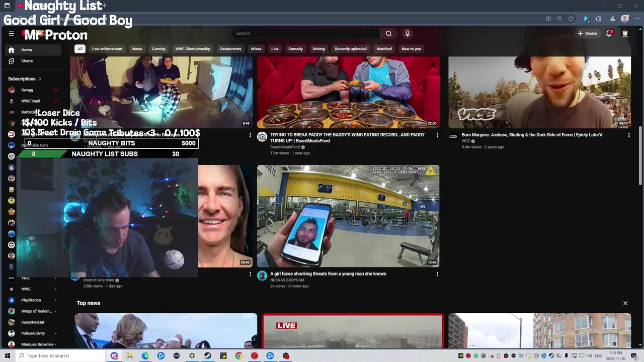
Task: Open browser zoom magnifier icon
Action: pyautogui.click(x=559, y=19)
